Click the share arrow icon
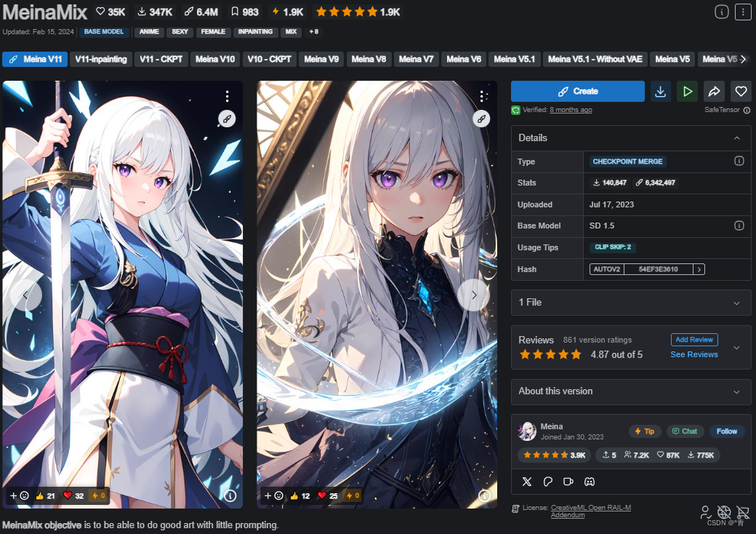The image size is (756, 534). click(x=714, y=91)
